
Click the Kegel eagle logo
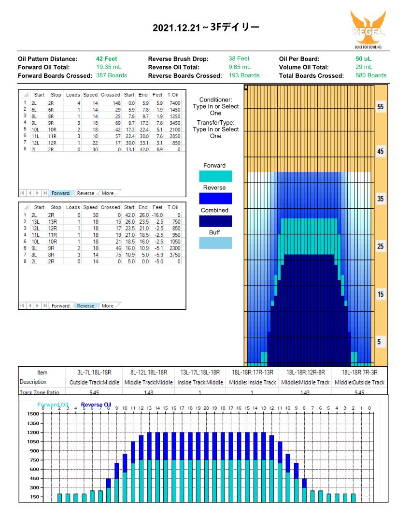tap(368, 29)
